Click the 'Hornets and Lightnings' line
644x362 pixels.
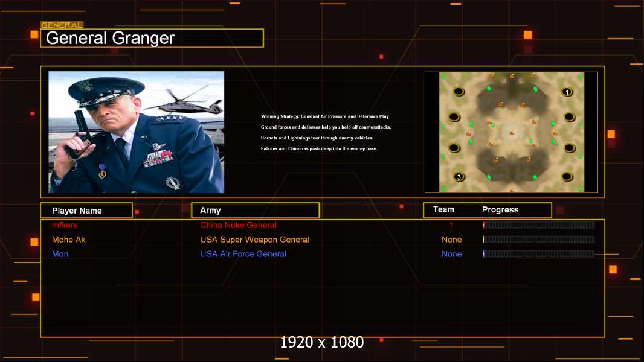pyautogui.click(x=317, y=138)
